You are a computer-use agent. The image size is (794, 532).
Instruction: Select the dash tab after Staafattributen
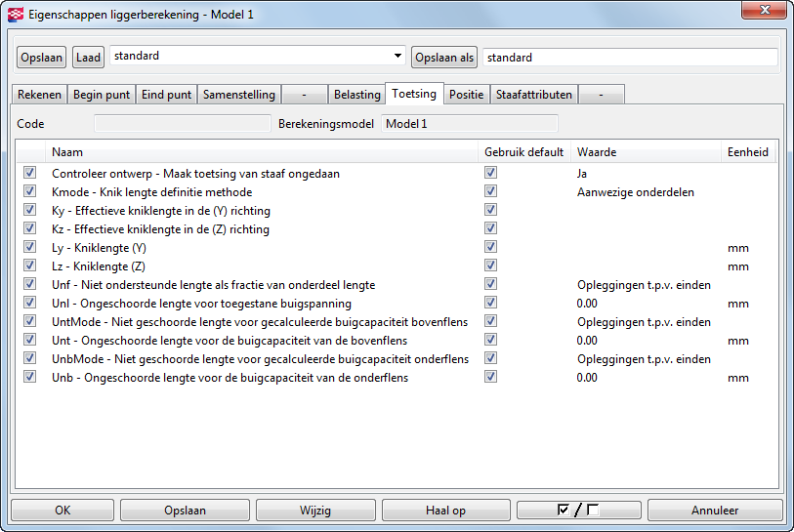click(x=601, y=94)
